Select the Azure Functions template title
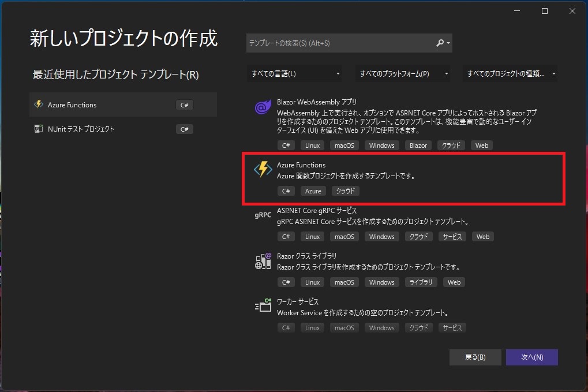 (301, 165)
